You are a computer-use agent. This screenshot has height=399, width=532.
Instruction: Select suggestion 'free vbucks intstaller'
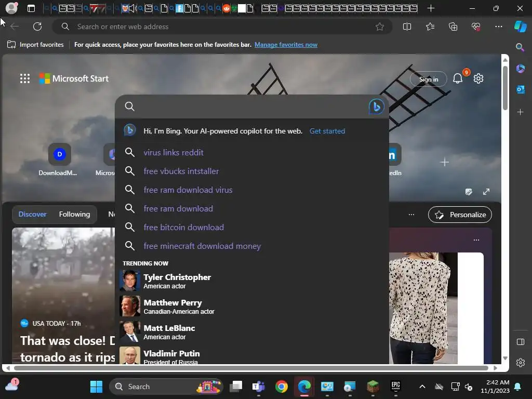click(252, 171)
